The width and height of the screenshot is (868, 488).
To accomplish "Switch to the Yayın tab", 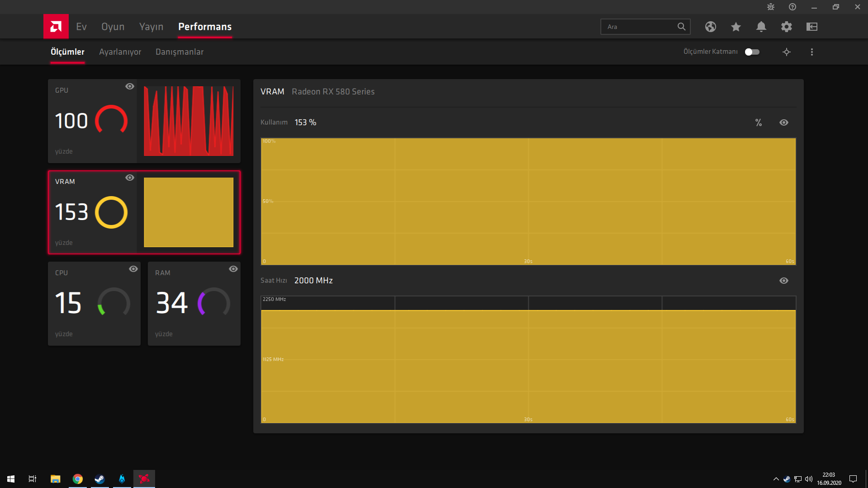I will (x=151, y=27).
